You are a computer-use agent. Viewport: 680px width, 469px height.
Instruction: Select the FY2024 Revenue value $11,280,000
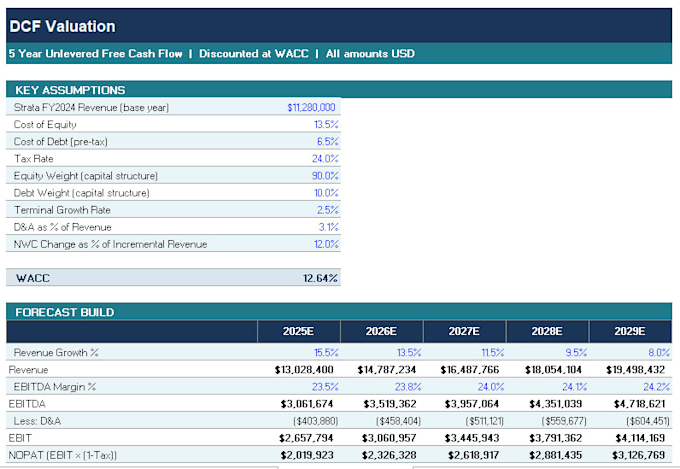(x=299, y=107)
